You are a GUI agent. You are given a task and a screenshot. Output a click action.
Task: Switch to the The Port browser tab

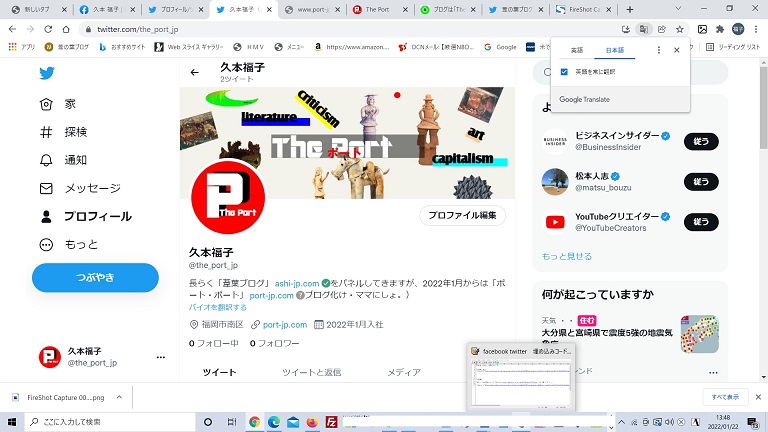pyautogui.click(x=378, y=9)
